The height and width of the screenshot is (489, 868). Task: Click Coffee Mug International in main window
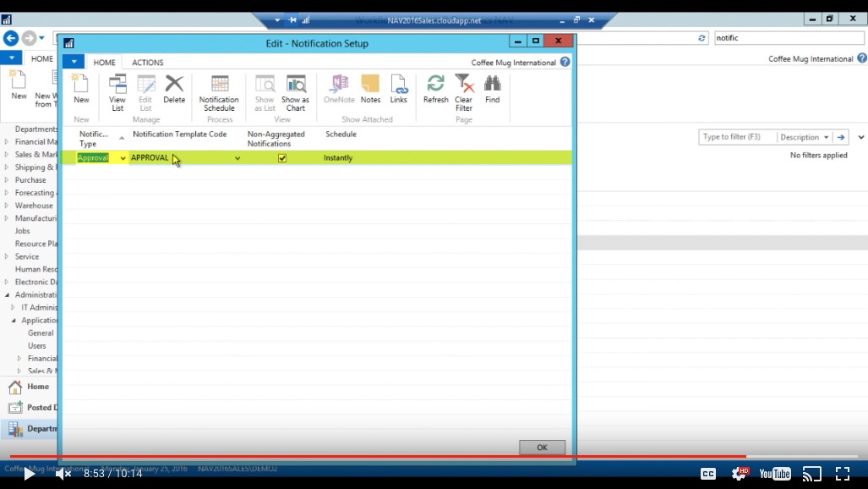point(811,58)
